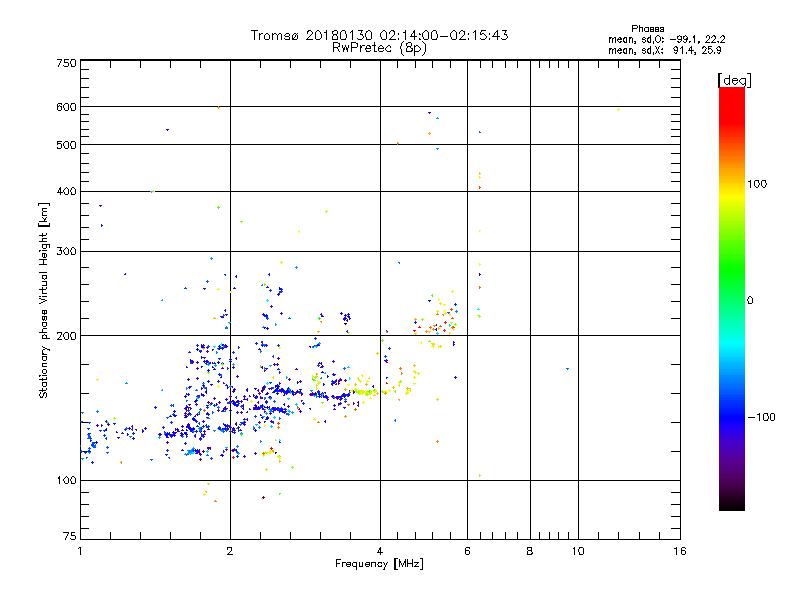
Task: Click the 'Phases' header label
Action: tap(647, 29)
